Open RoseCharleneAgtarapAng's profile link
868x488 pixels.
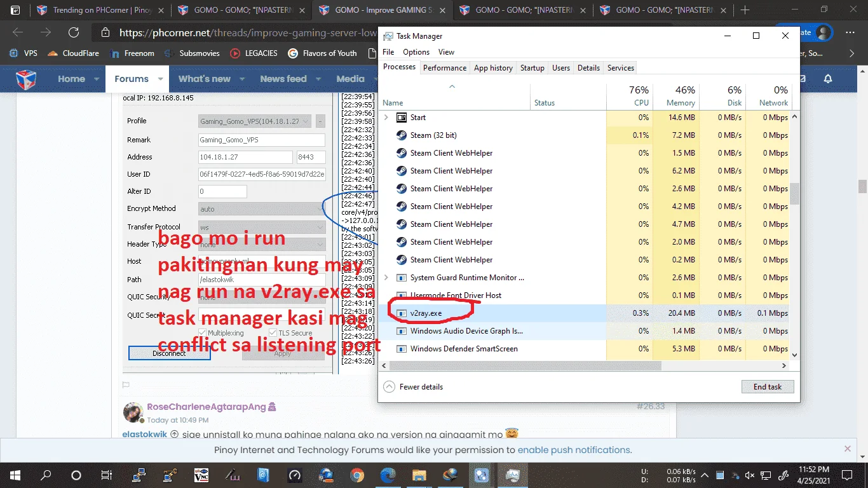tap(207, 407)
